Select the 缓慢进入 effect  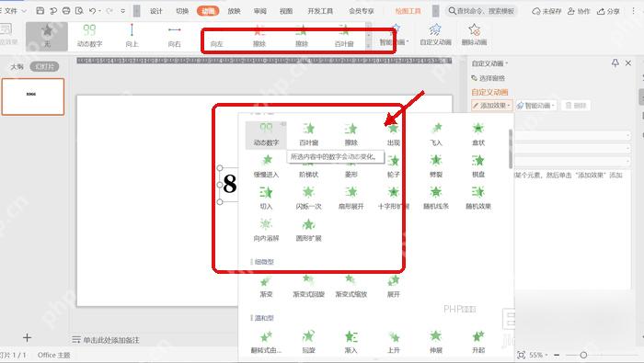tap(266, 166)
